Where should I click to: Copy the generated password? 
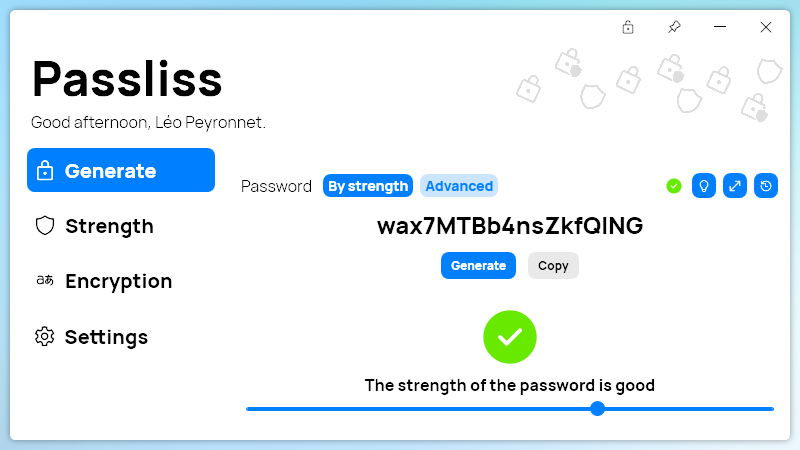pyautogui.click(x=553, y=265)
